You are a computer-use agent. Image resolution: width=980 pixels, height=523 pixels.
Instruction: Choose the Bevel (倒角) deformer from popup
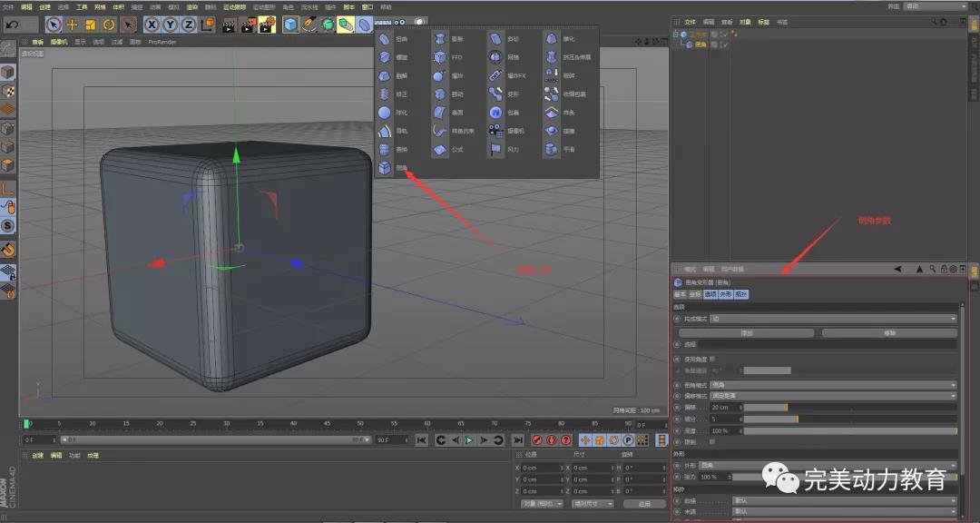point(386,167)
